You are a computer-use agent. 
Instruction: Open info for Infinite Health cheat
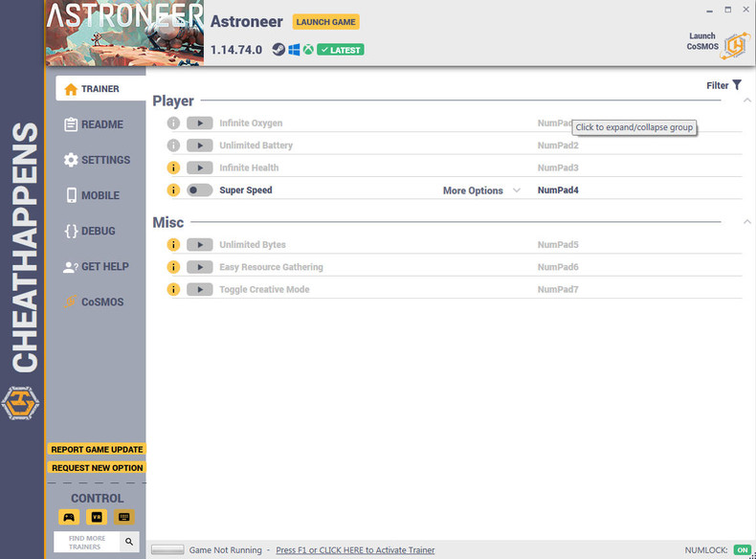point(173,168)
